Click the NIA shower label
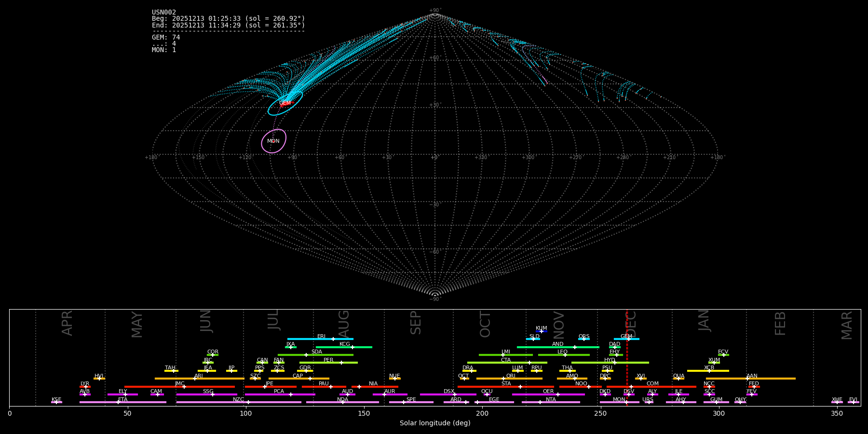 [373, 384]
